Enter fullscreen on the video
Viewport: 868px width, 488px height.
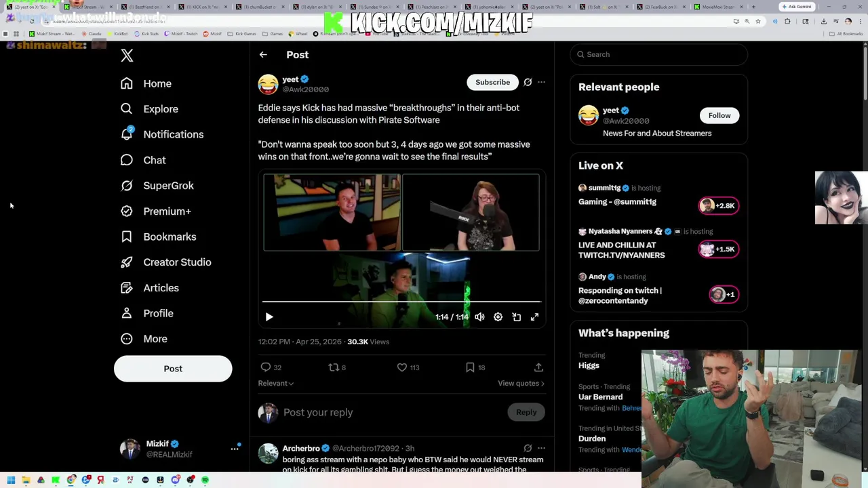tap(534, 317)
